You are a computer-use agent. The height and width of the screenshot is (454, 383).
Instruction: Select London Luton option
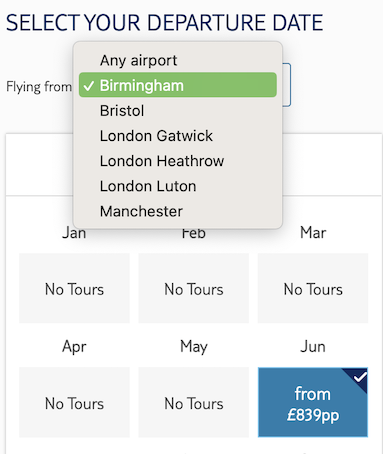[178, 186]
